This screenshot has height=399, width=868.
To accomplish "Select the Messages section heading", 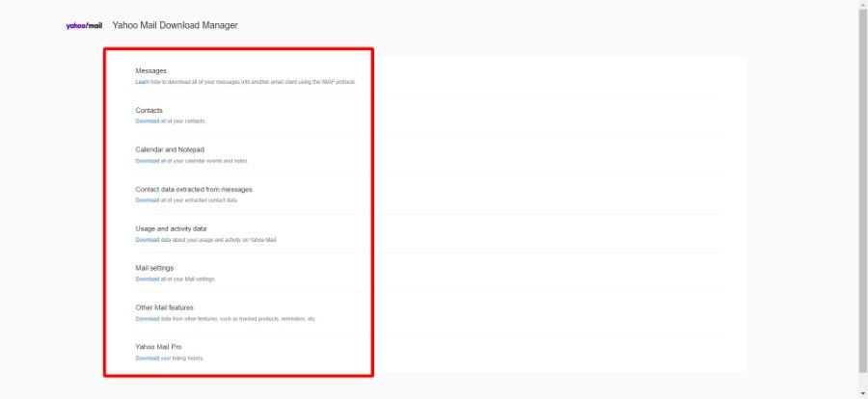I will coord(151,70).
